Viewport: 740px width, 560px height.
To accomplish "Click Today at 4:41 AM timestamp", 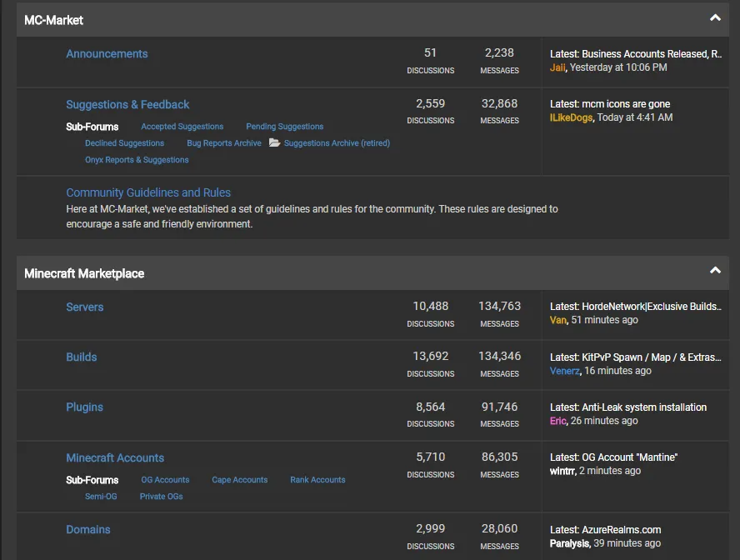I will [635, 117].
